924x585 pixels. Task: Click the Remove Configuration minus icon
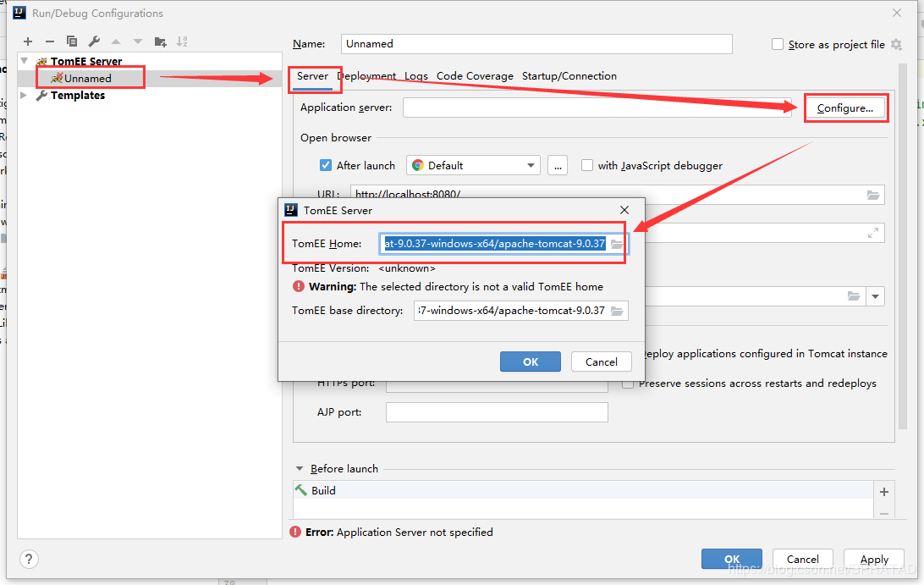[x=50, y=41]
